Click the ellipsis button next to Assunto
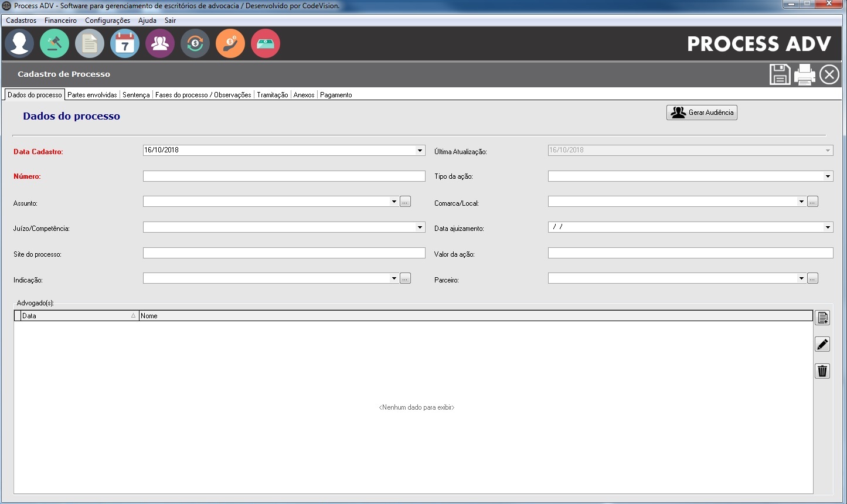 tap(405, 202)
